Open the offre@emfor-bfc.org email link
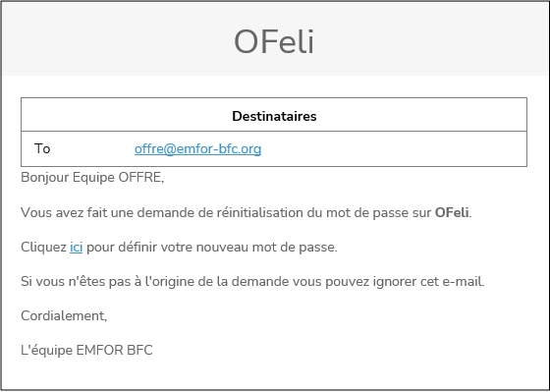 pyautogui.click(x=197, y=148)
